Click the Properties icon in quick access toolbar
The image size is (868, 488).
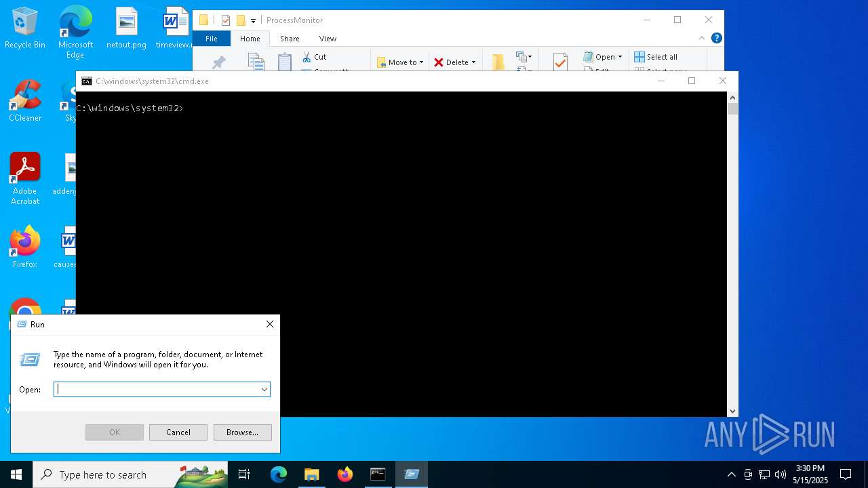[x=226, y=20]
